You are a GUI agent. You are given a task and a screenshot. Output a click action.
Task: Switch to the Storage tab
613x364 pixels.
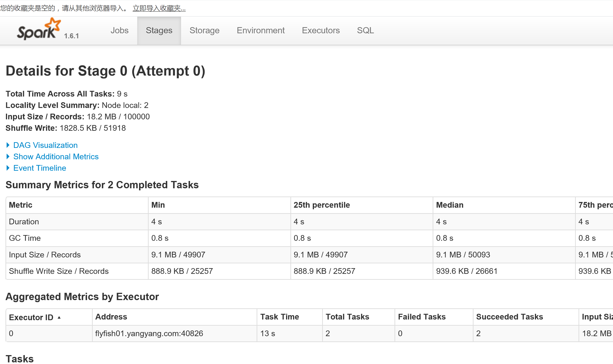point(204,30)
